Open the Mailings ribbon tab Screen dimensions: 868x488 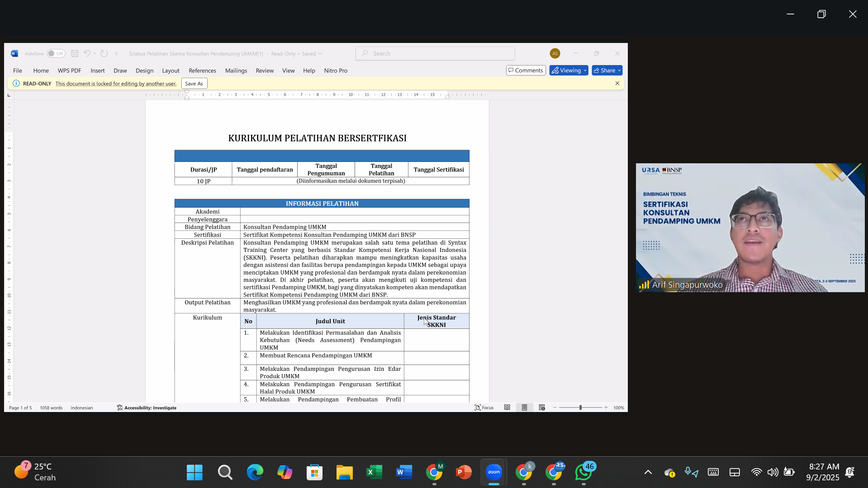click(236, 71)
